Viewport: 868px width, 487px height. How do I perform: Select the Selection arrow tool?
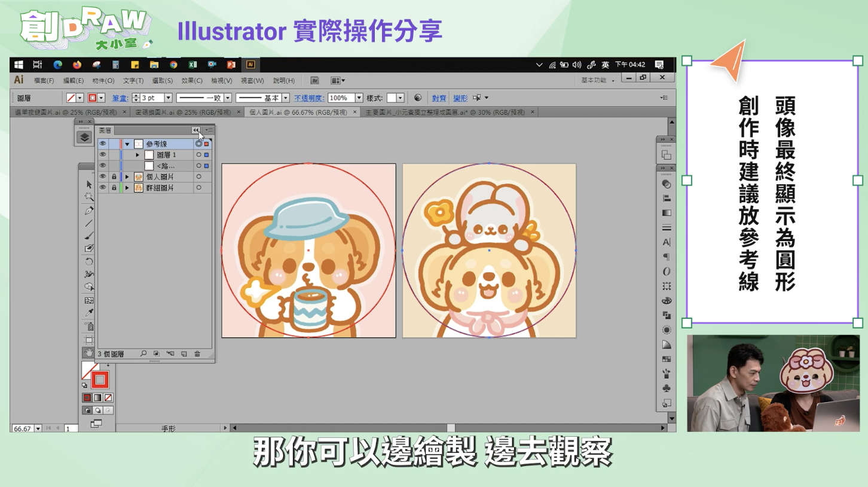pyautogui.click(x=89, y=184)
